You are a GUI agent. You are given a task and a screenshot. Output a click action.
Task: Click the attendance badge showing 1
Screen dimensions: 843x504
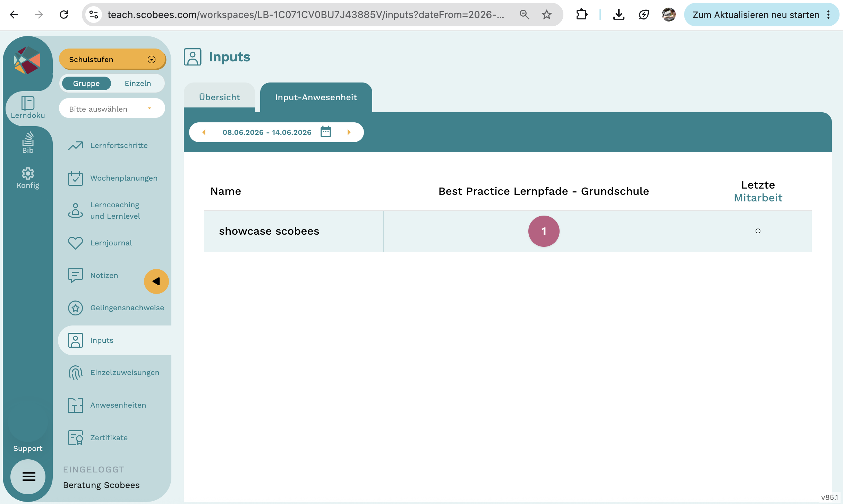[544, 231]
